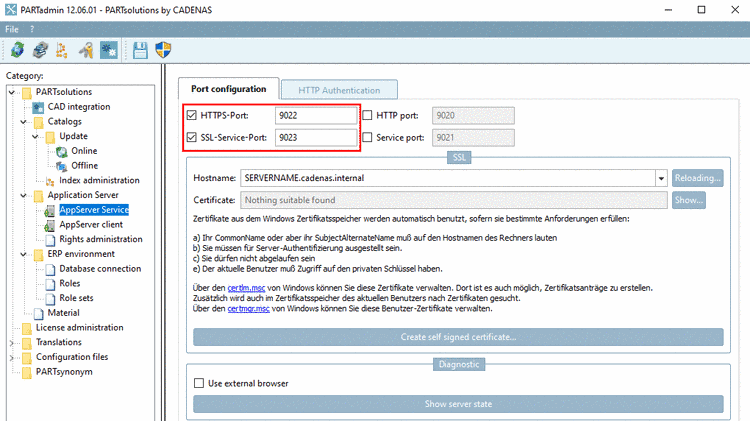The height and width of the screenshot is (421, 750).
Task: Click the server stack toolbar icon
Action: pyautogui.click(x=40, y=50)
